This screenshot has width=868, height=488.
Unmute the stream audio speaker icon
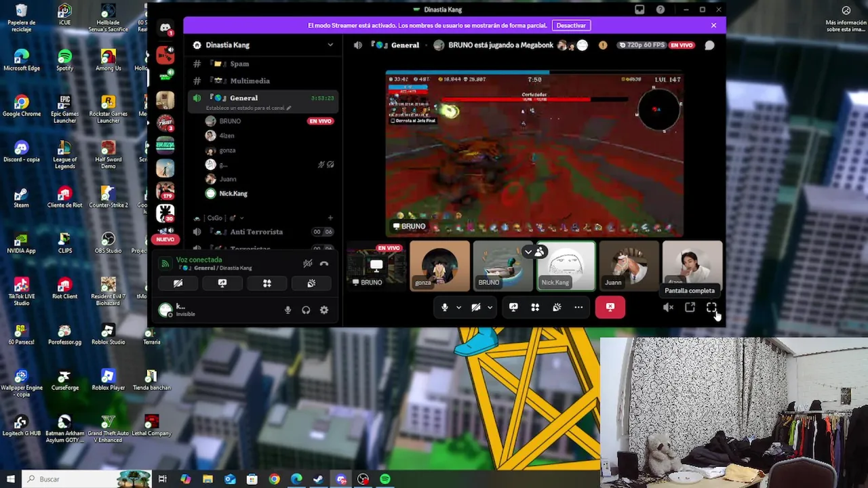(668, 307)
